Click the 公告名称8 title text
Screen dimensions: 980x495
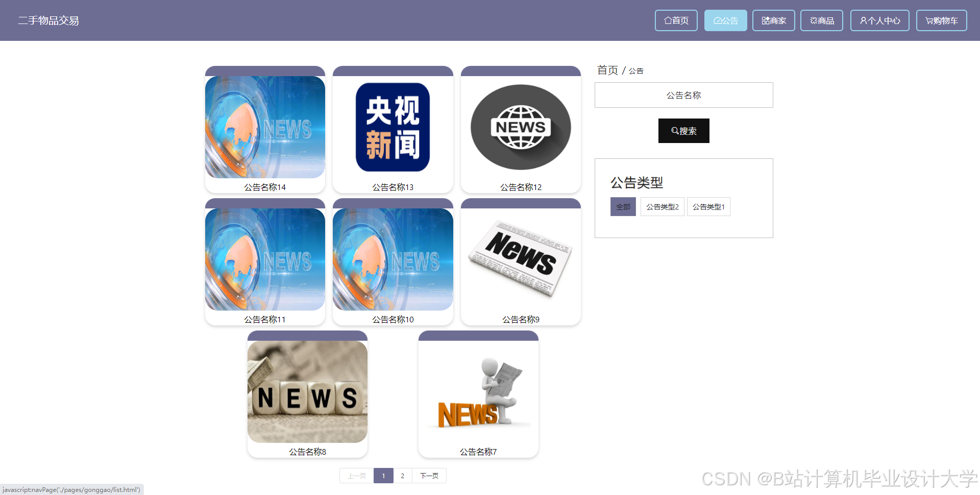click(x=307, y=452)
